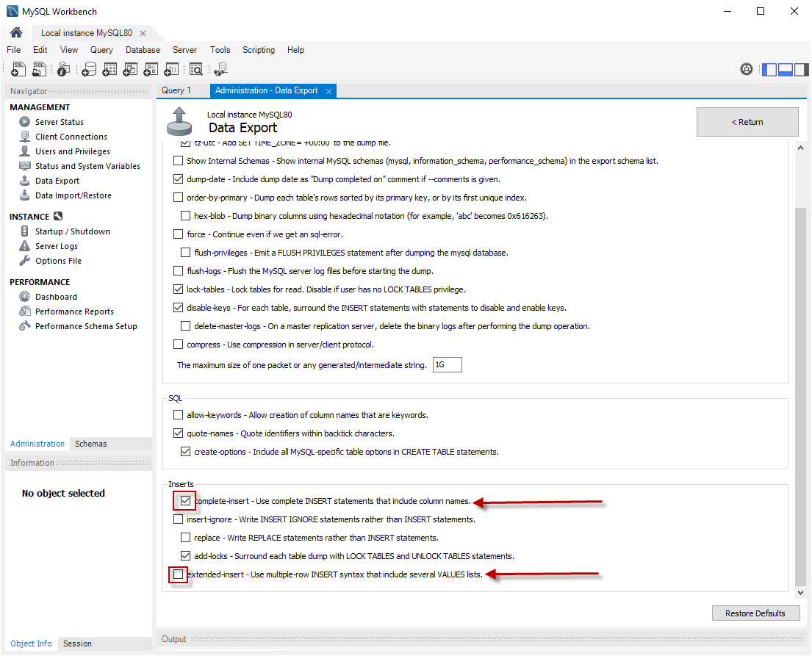Select the Object Info tab

31,644
